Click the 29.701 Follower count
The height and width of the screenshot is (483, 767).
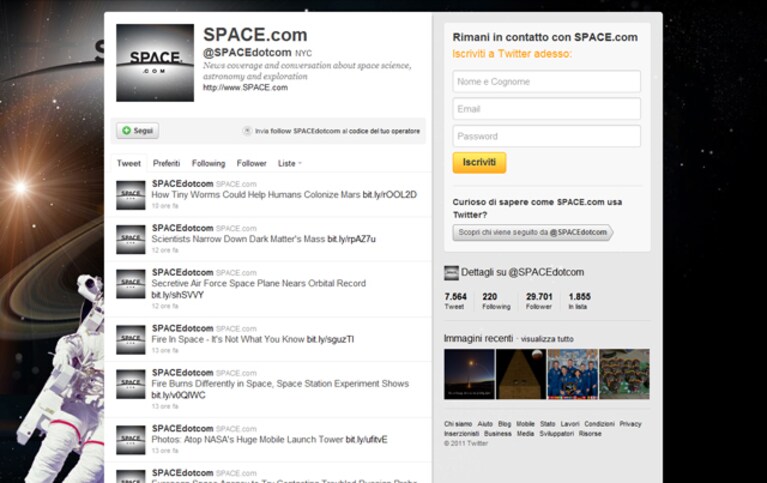[x=539, y=301]
